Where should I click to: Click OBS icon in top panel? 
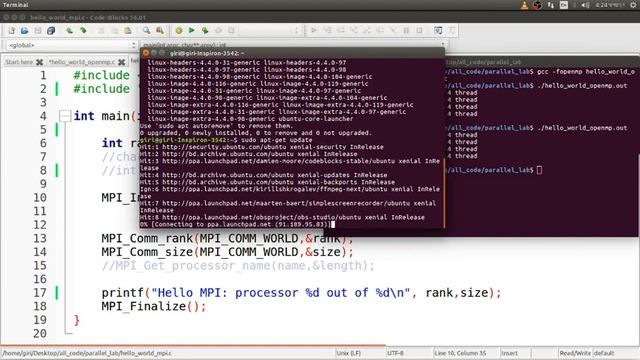(537, 5)
